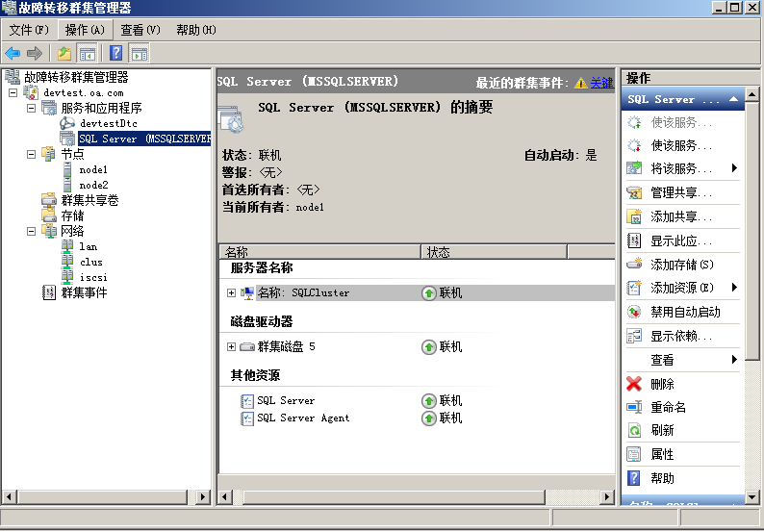Click the rename icon in actions pane
The width and height of the screenshot is (764, 532).
point(634,407)
